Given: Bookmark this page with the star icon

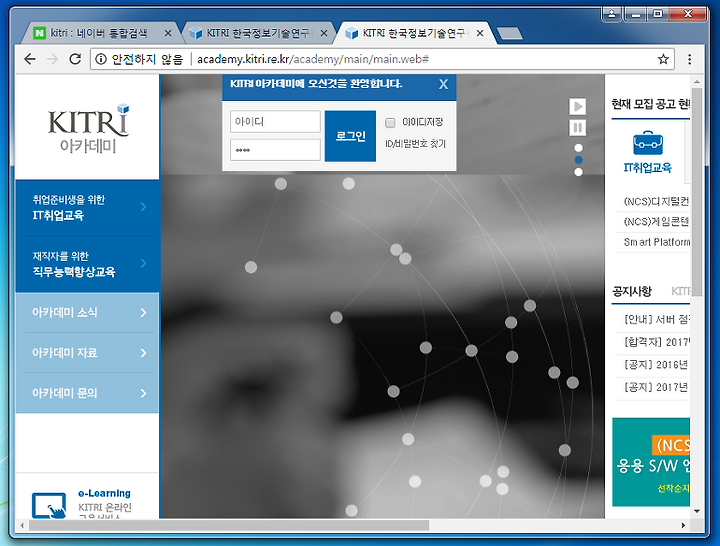Looking at the screenshot, I should click(663, 59).
